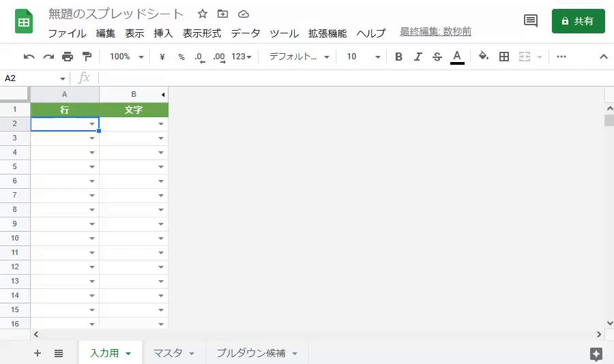Click the vertical scrollbar down arrow
The height and width of the screenshot is (364, 614).
click(x=609, y=323)
